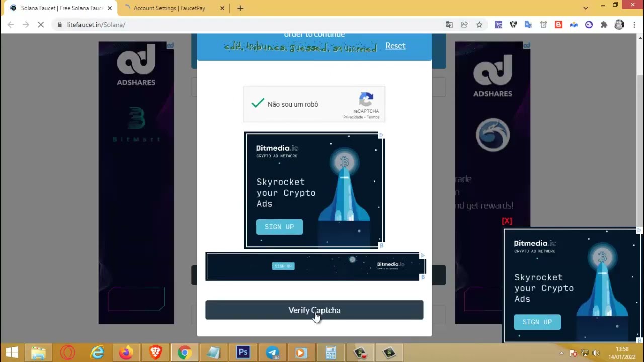Click the Google Translate extension icon
The image size is (644, 362).
point(528,24)
